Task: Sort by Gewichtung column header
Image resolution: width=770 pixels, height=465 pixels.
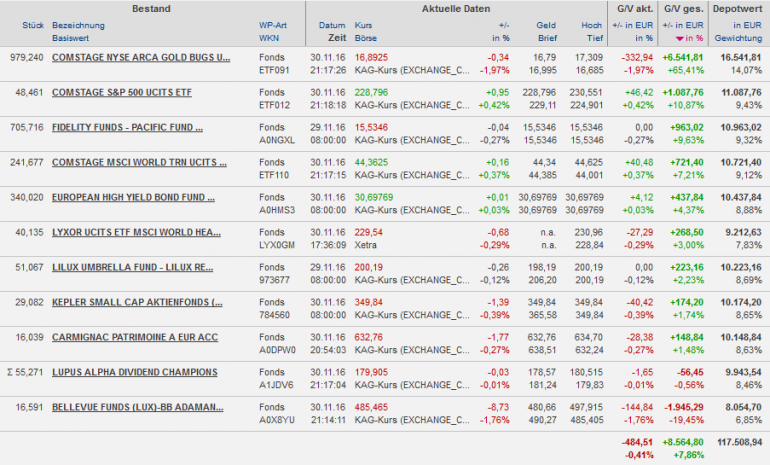Action: pos(738,38)
